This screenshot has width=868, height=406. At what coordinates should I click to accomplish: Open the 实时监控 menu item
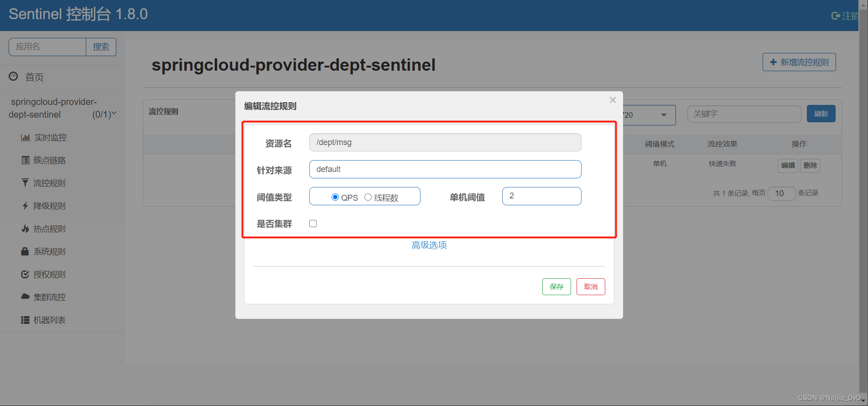[51, 137]
